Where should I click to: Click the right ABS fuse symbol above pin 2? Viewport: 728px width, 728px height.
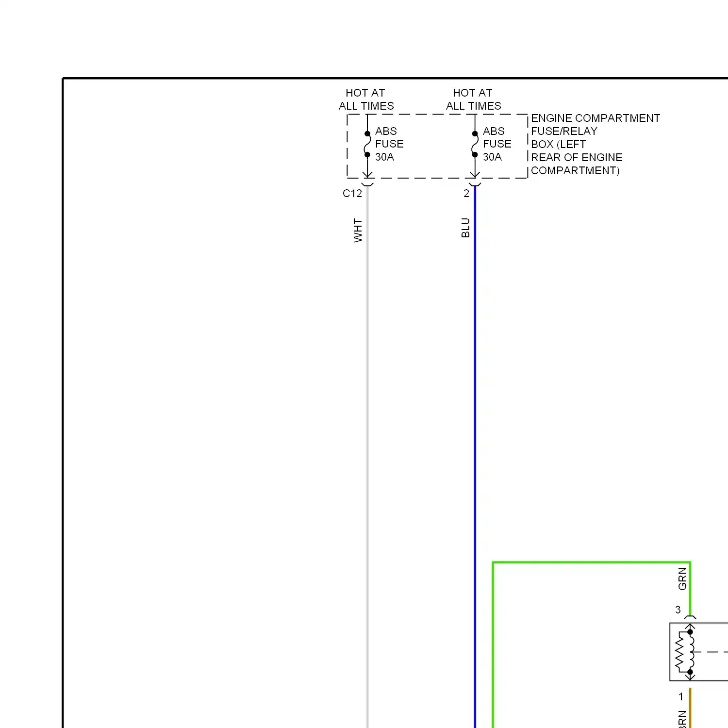[475, 144]
